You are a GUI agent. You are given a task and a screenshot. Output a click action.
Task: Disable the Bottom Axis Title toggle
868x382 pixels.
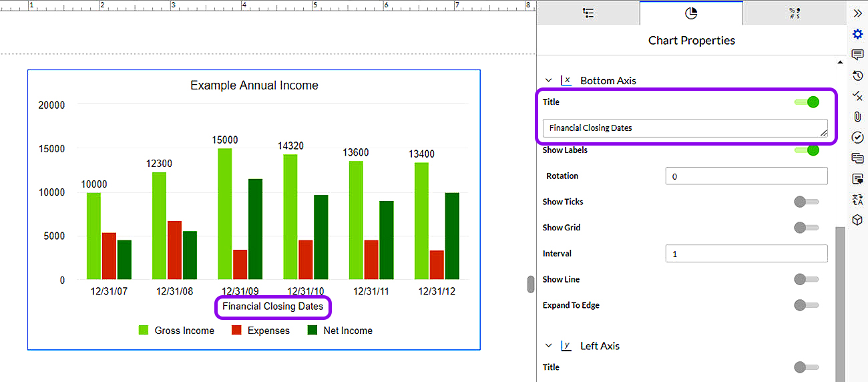pyautogui.click(x=807, y=102)
